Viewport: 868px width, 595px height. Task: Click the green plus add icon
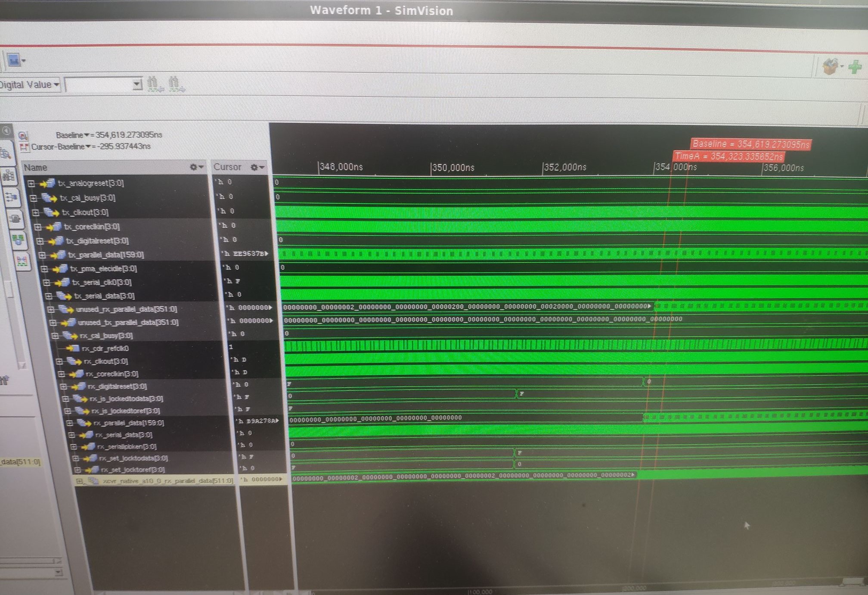point(855,67)
